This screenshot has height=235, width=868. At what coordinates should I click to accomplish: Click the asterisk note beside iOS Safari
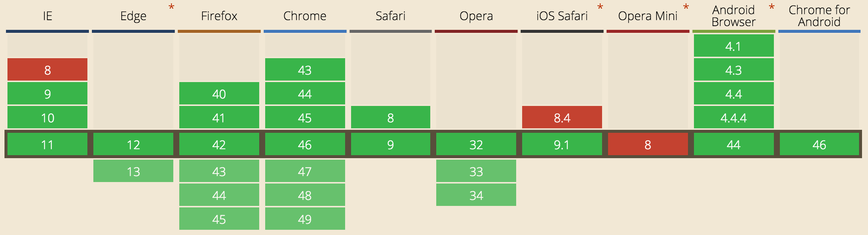point(600,7)
